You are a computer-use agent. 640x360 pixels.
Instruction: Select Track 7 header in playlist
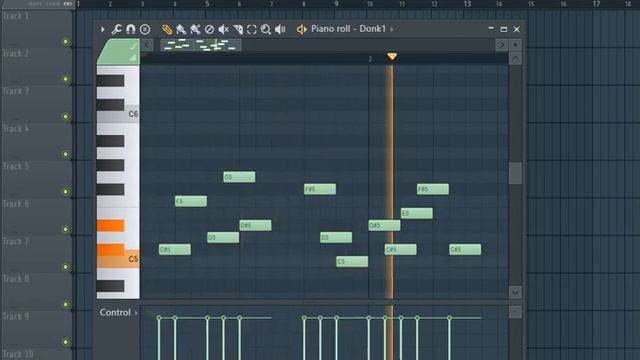[33, 254]
